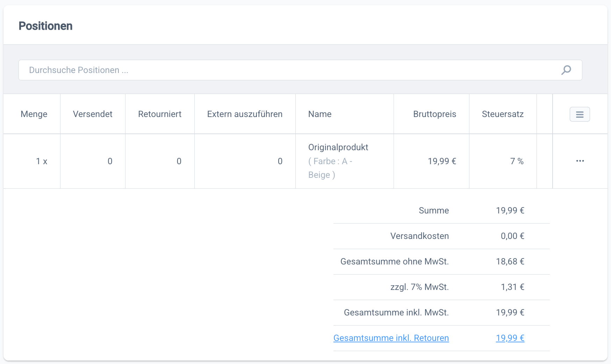
Task: Click the 7 % tax rate cell
Action: tap(517, 161)
